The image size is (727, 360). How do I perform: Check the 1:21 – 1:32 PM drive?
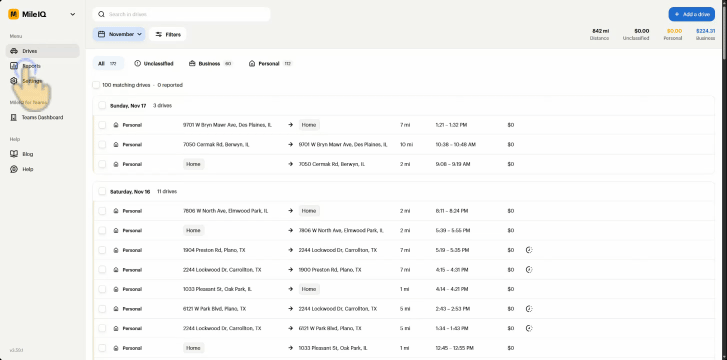102,125
